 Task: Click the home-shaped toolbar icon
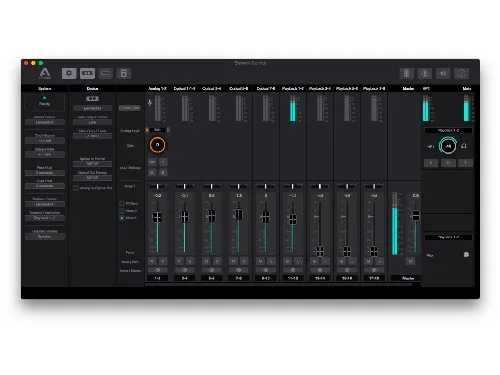click(x=461, y=73)
